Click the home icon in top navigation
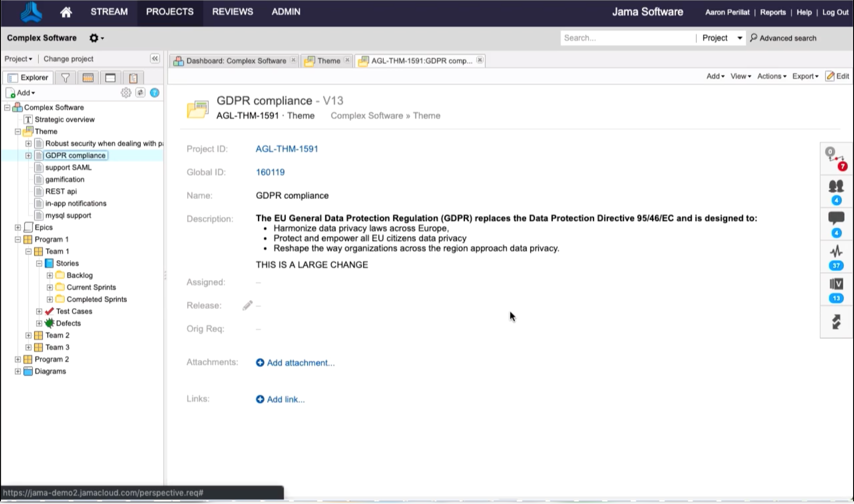Viewport: 854px width, 504px height. click(66, 12)
